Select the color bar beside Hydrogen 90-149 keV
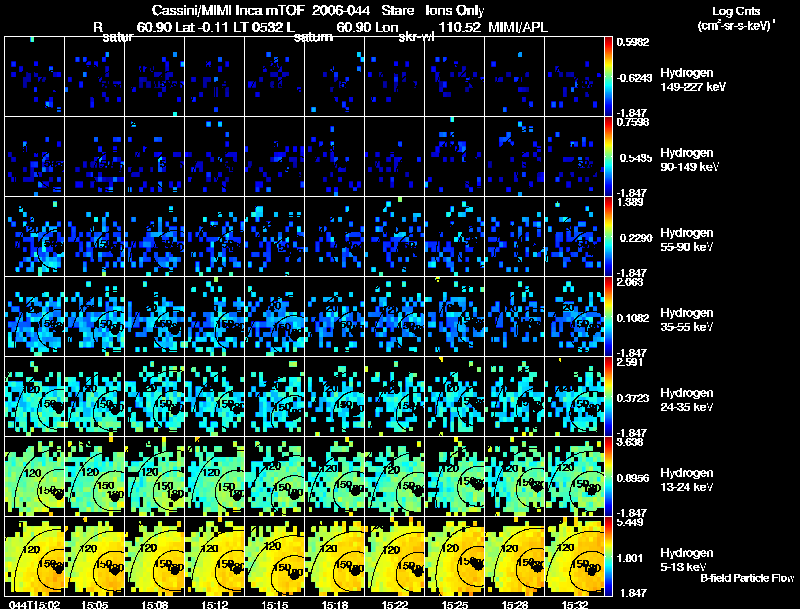 tap(608, 157)
